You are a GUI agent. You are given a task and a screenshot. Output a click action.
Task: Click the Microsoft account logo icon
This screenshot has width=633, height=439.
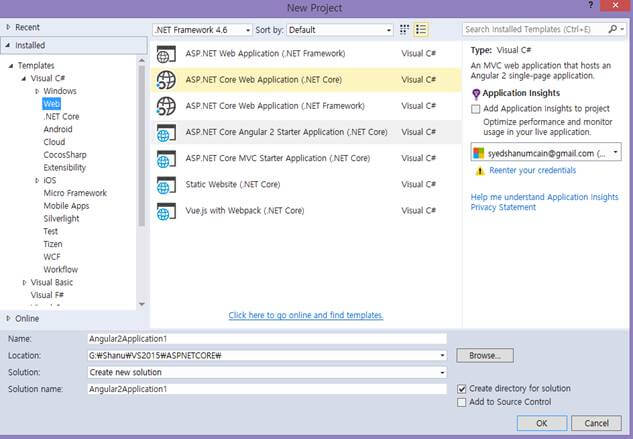(478, 153)
